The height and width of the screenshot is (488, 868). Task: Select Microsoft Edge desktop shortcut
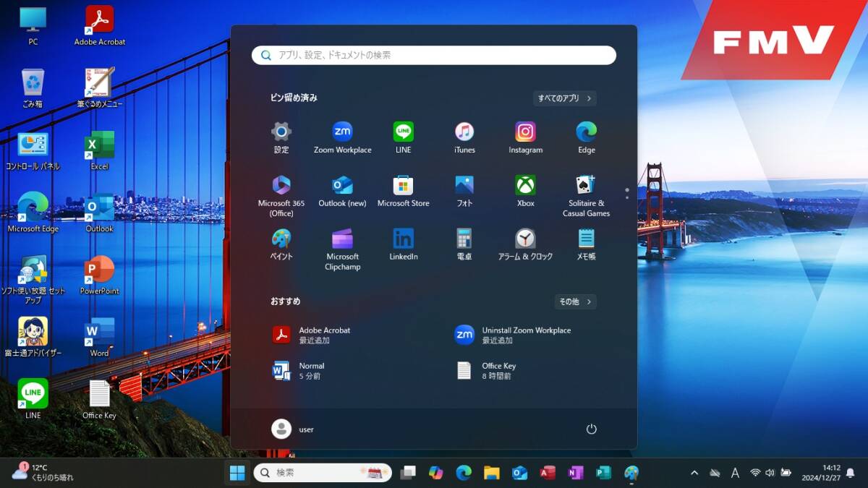coord(33,213)
